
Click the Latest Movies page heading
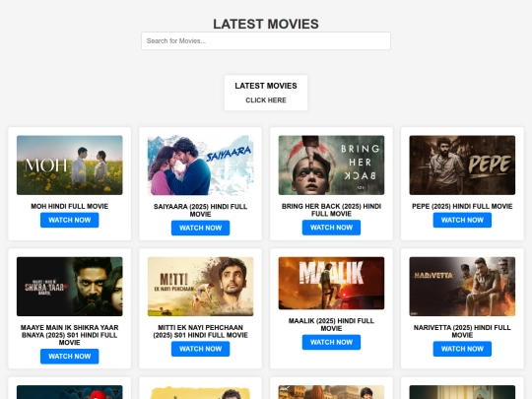pos(266,24)
